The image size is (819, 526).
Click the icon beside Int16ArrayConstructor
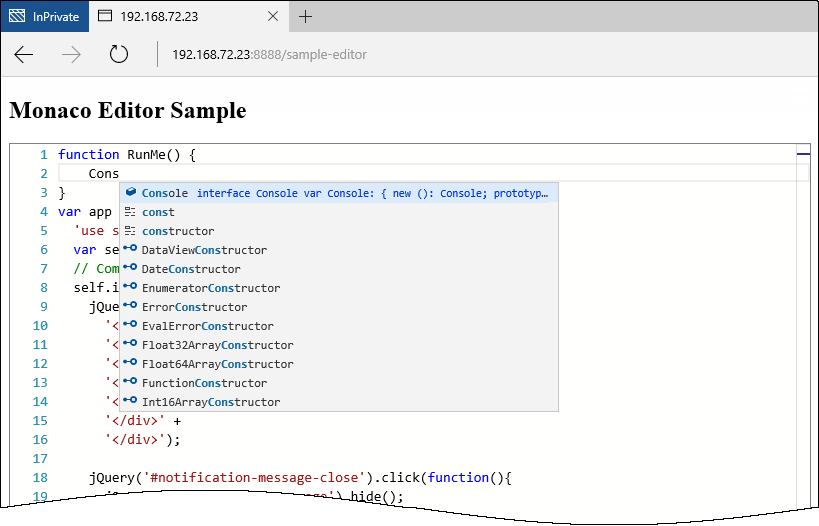130,402
